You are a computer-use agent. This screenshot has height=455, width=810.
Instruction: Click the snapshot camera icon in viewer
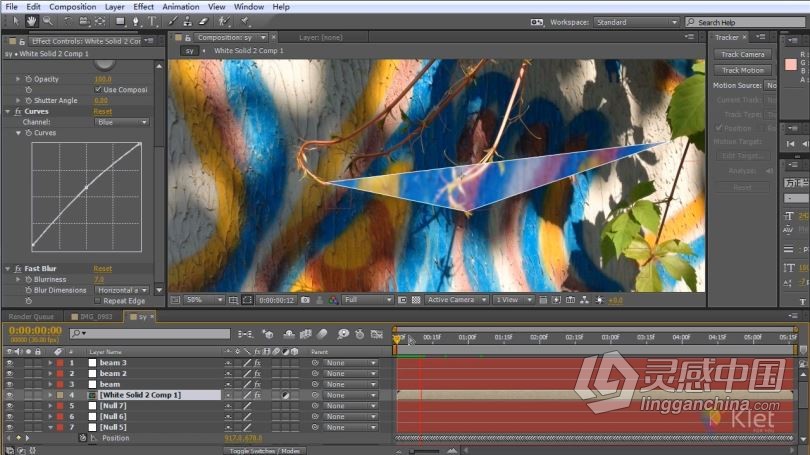click(305, 300)
